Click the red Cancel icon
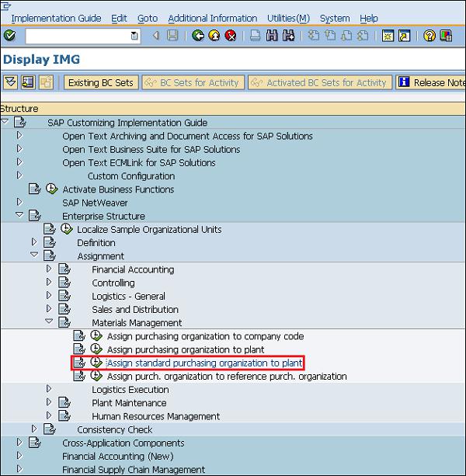This screenshot has width=466, height=476. click(231, 36)
